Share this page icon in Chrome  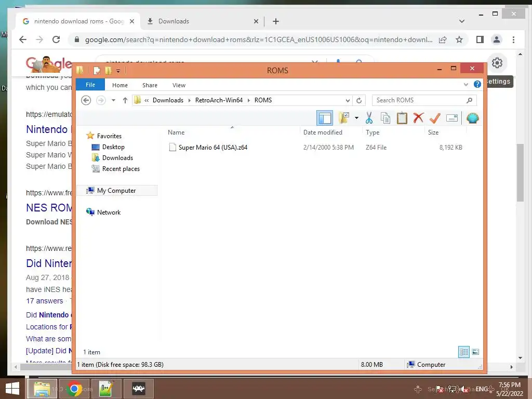(443, 39)
